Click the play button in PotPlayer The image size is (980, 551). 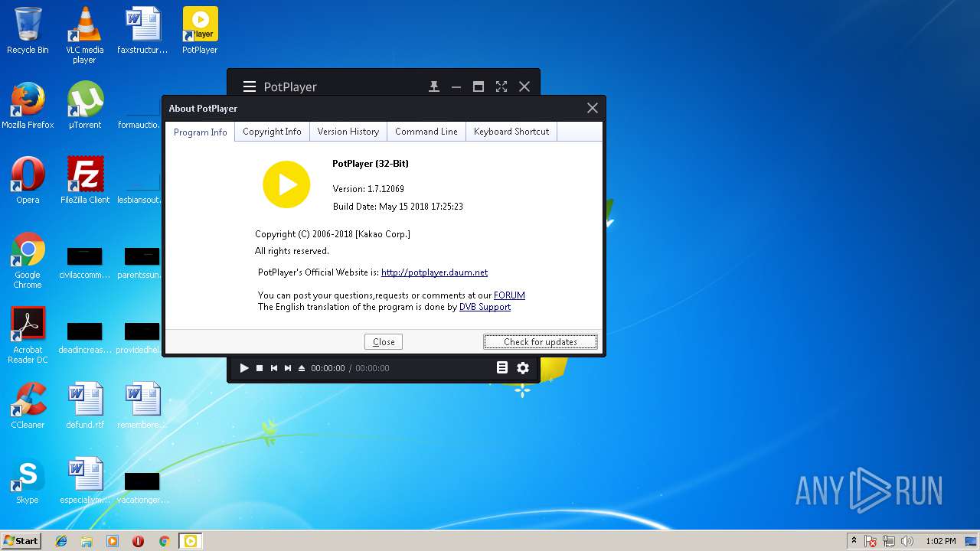coord(244,368)
